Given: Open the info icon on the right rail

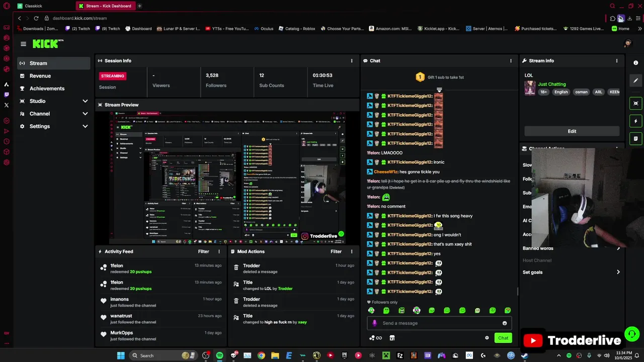Looking at the screenshot, I should [x=636, y=63].
